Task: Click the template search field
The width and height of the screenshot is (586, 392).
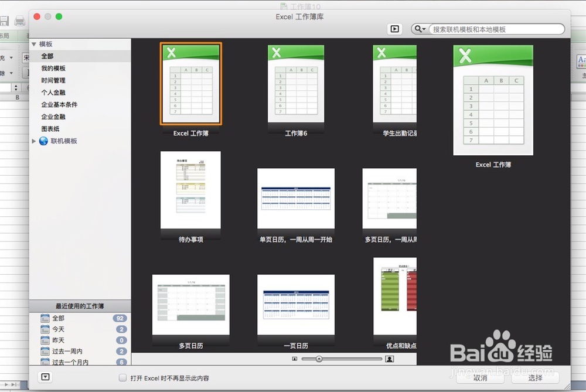Action: pyautogui.click(x=496, y=29)
